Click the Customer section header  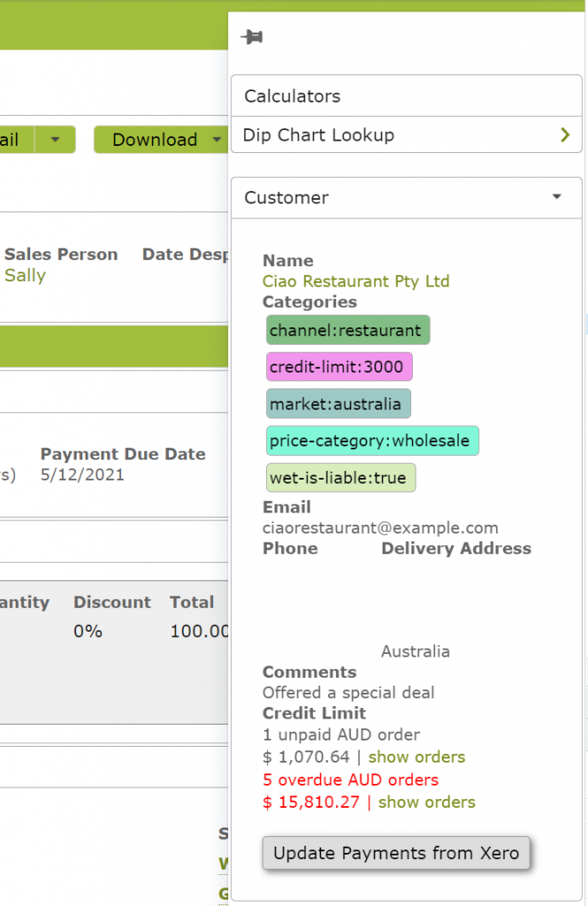click(406, 197)
